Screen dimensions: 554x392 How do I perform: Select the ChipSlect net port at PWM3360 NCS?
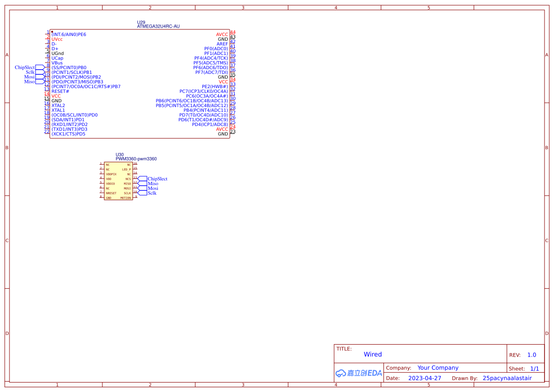(141, 179)
